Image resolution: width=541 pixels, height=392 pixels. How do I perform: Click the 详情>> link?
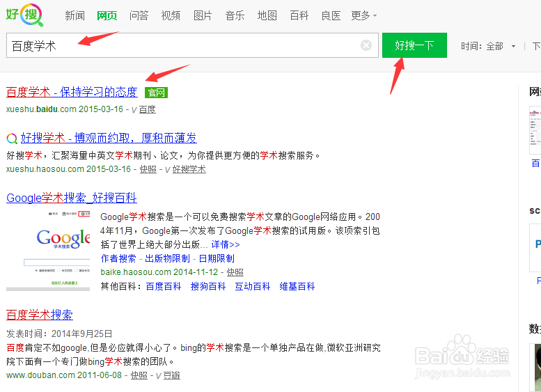pyautogui.click(x=226, y=244)
